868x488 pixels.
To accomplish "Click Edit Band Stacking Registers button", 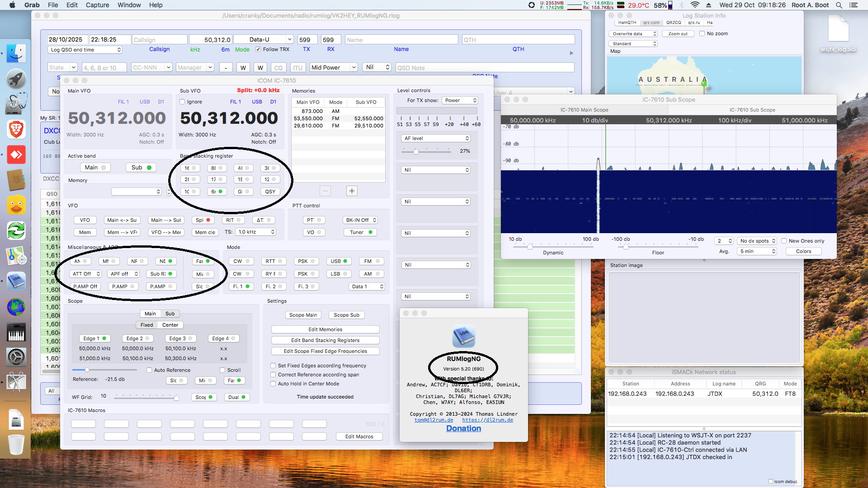I will pyautogui.click(x=325, y=340).
